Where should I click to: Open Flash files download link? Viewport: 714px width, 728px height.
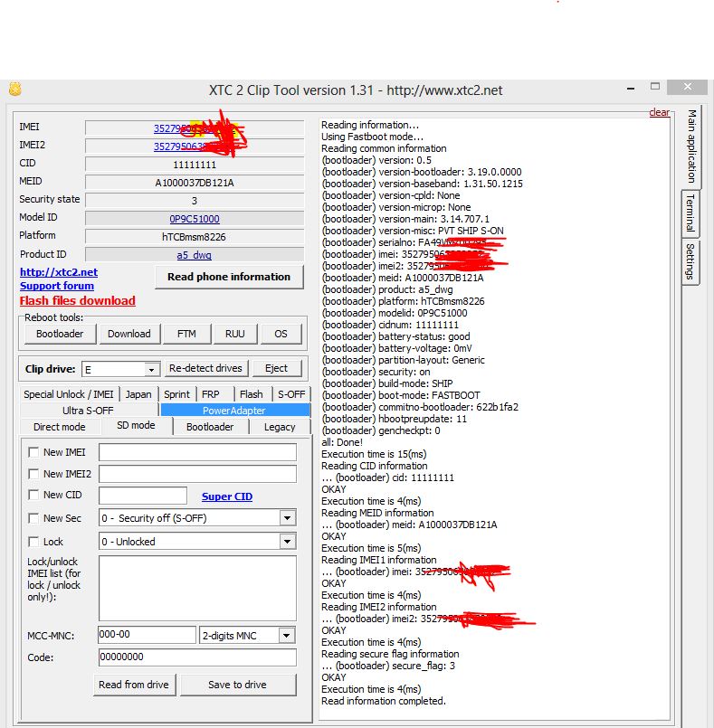78,301
